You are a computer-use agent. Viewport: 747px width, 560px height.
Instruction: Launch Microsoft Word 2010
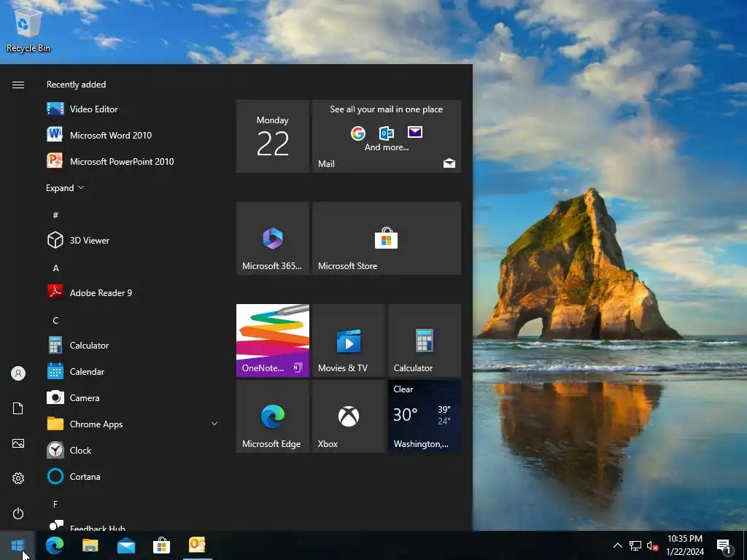pos(131,135)
